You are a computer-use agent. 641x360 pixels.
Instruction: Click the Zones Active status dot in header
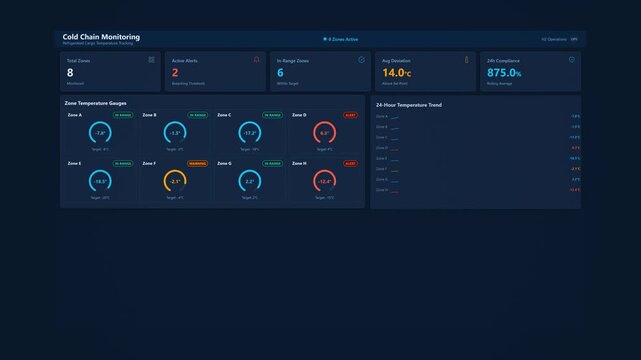coord(325,39)
